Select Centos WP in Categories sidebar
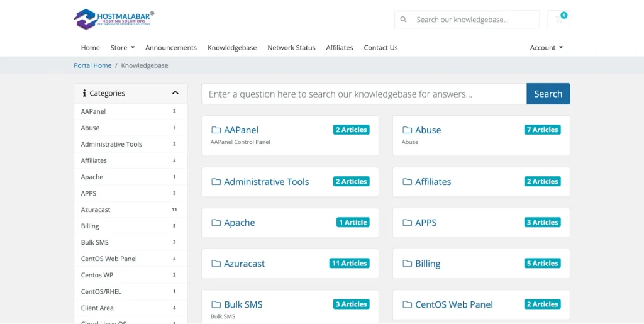 coord(131,275)
